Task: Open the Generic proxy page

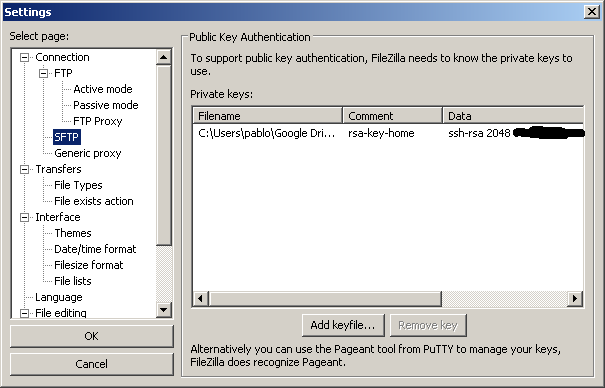Action: 88,153
